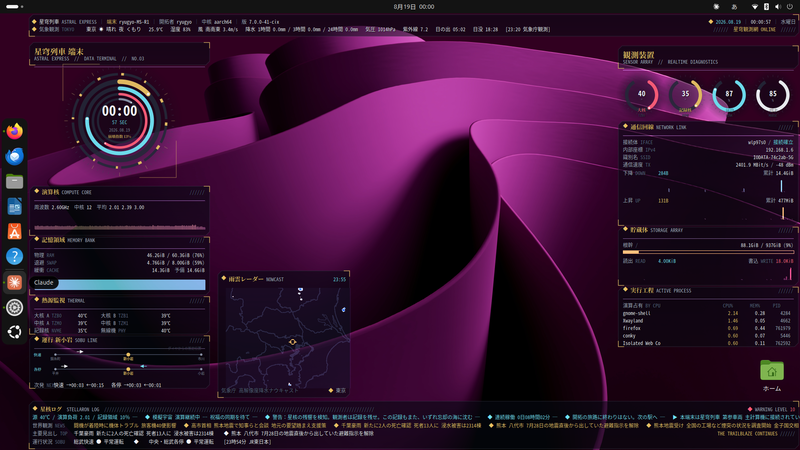Show Applications via the Ubuntu logo
This screenshot has width=800, height=450.
click(x=14, y=332)
